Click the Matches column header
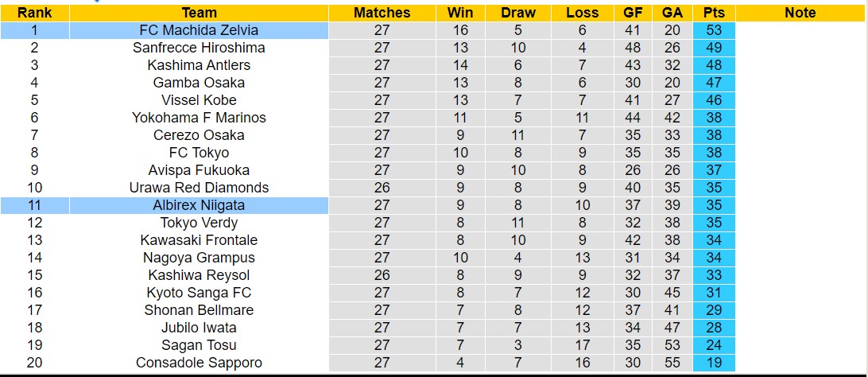The image size is (868, 377). pos(382,13)
